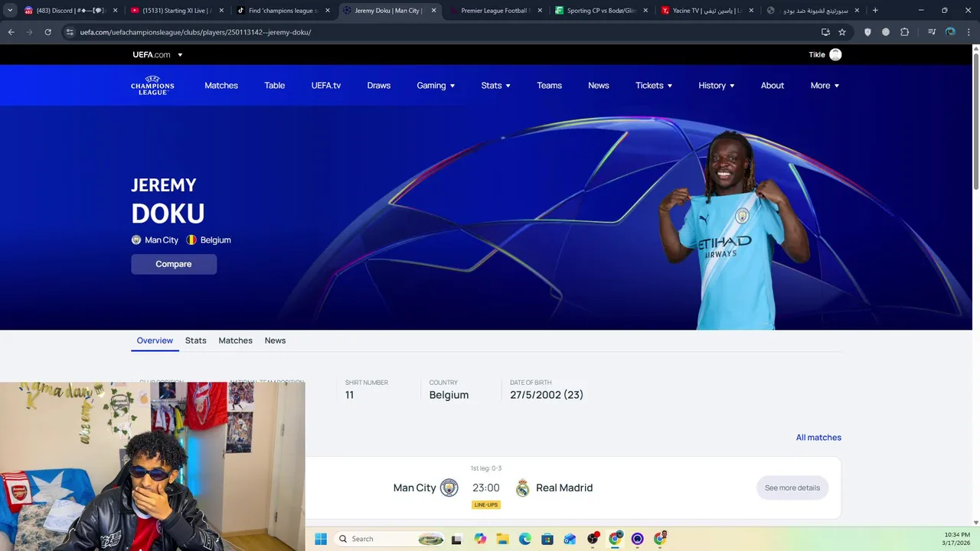The image size is (980, 551).
Task: Open the Tikie user account icon
Action: pyautogui.click(x=835, y=54)
